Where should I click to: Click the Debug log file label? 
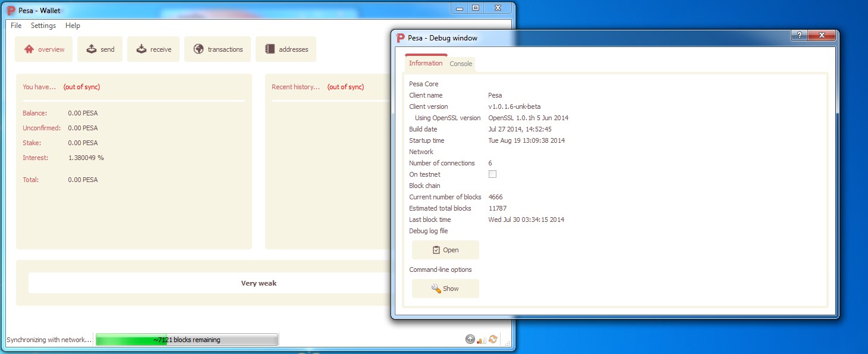click(x=428, y=231)
